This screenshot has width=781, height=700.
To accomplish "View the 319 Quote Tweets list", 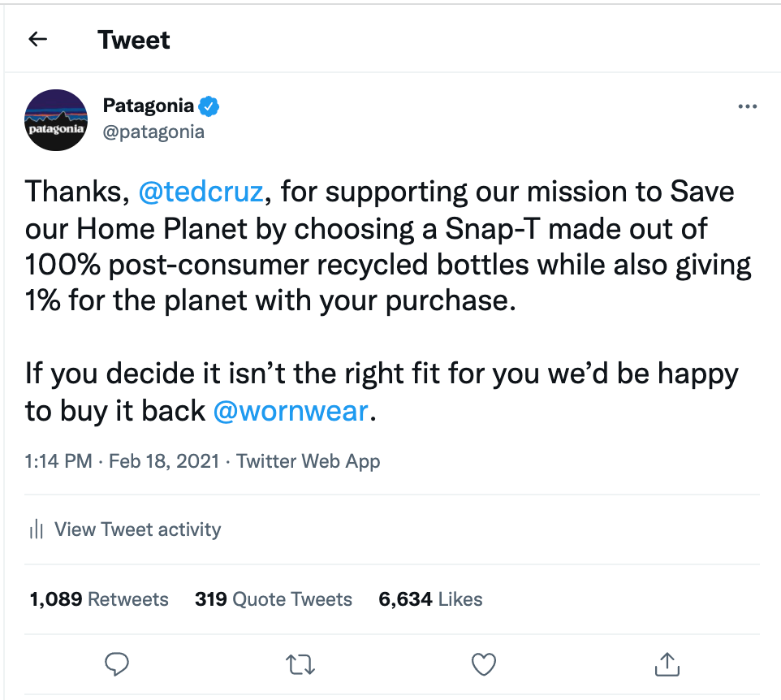I will pos(274,599).
